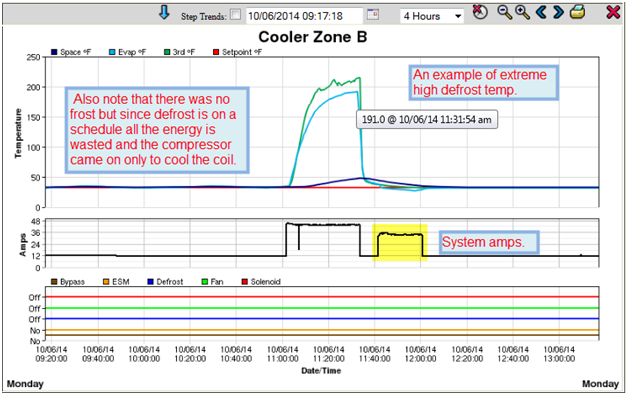Click the Evap °F legend swatch
628x395 pixels.
pyautogui.click(x=112, y=52)
